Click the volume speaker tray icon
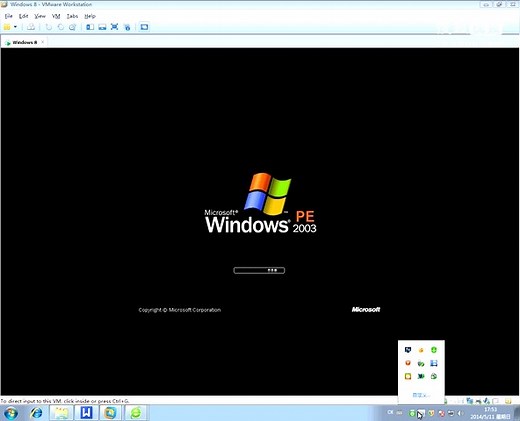The image size is (520, 421). click(x=461, y=413)
